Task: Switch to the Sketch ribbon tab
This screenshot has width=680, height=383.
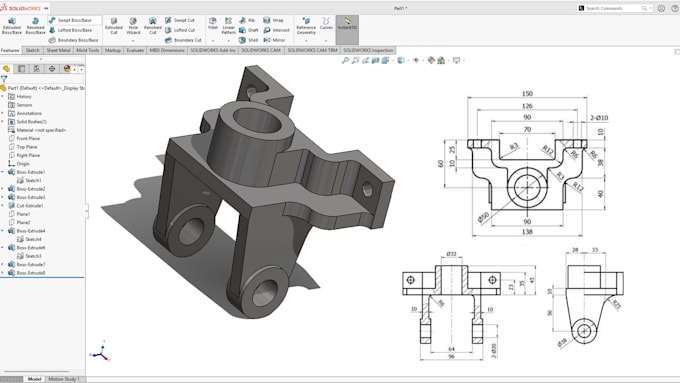Action: click(x=33, y=50)
